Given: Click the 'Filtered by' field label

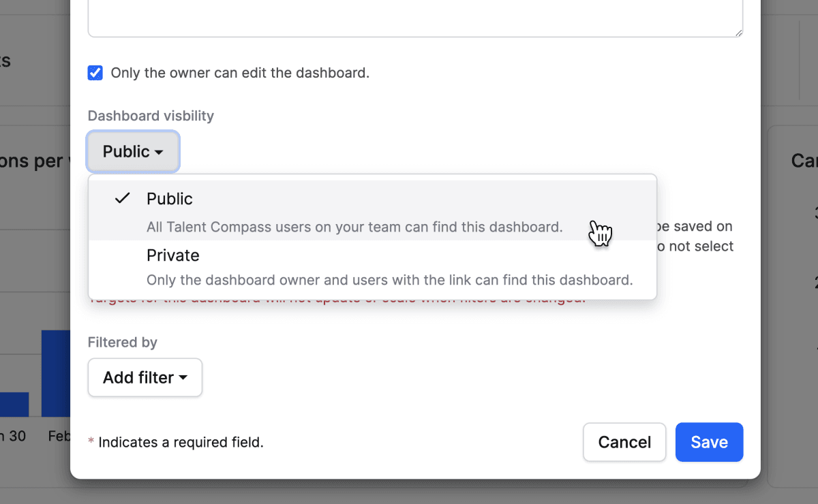Looking at the screenshot, I should 123,343.
